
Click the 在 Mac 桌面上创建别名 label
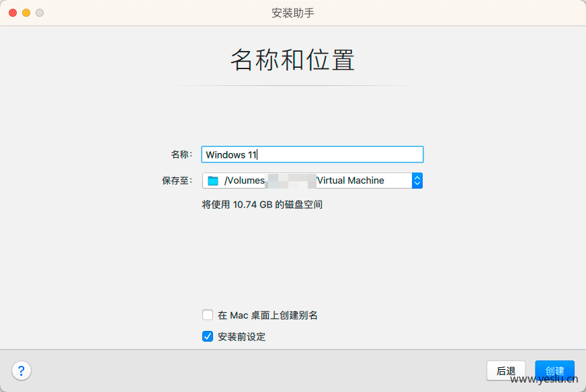pyautogui.click(x=267, y=315)
